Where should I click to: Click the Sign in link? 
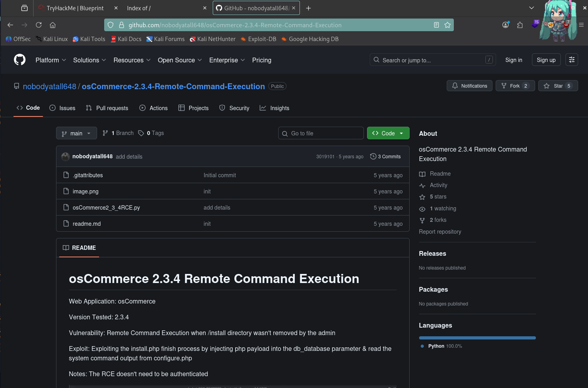pos(513,60)
